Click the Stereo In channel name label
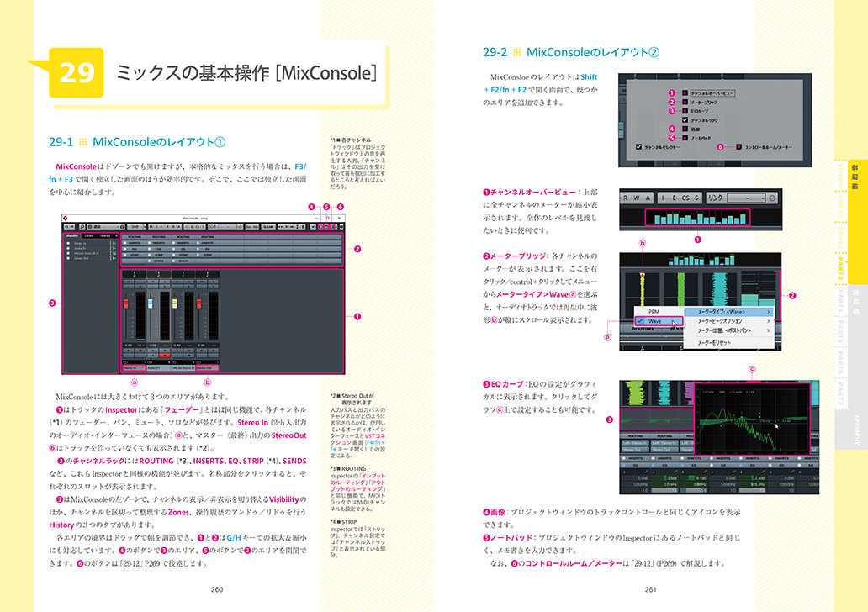 (x=135, y=368)
